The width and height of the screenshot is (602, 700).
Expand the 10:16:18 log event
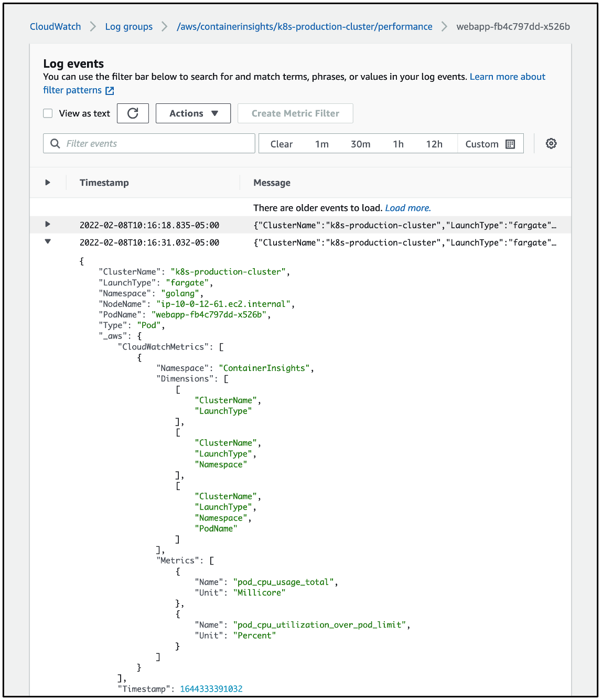click(48, 225)
